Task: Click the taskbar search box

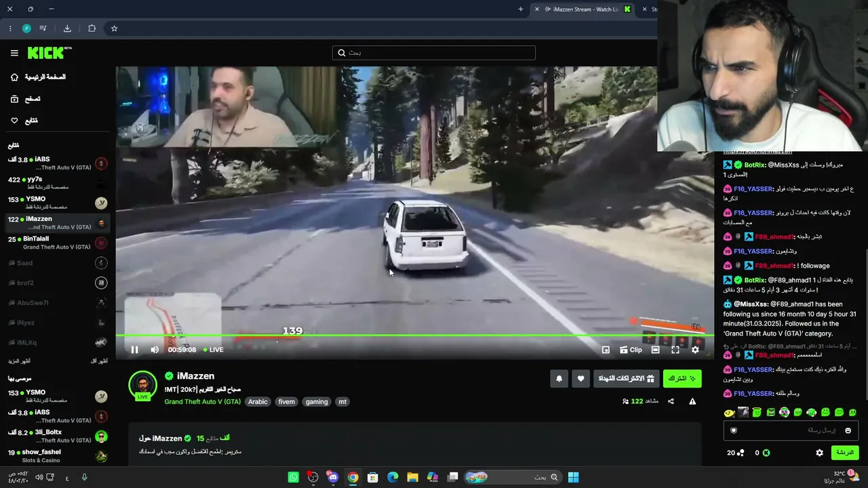Action: [x=513, y=477]
